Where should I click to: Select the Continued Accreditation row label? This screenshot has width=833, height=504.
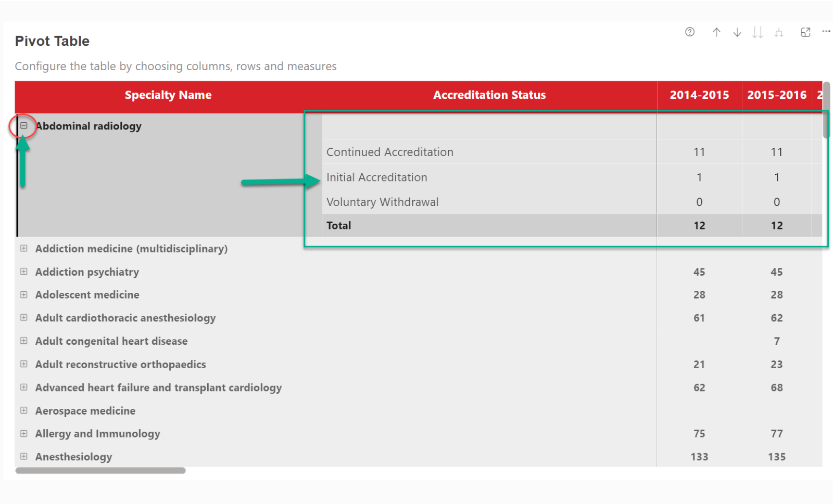tap(390, 152)
